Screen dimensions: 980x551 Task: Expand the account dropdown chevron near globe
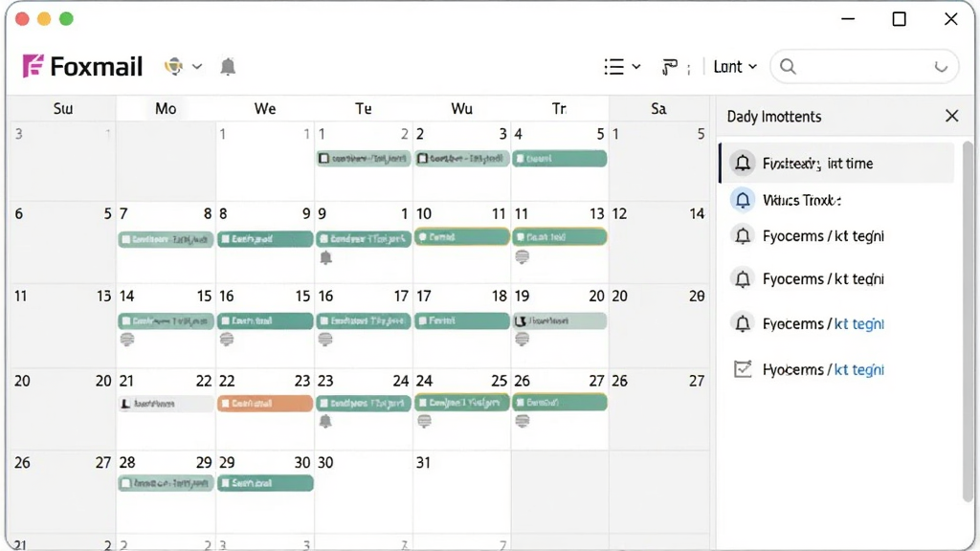(197, 66)
